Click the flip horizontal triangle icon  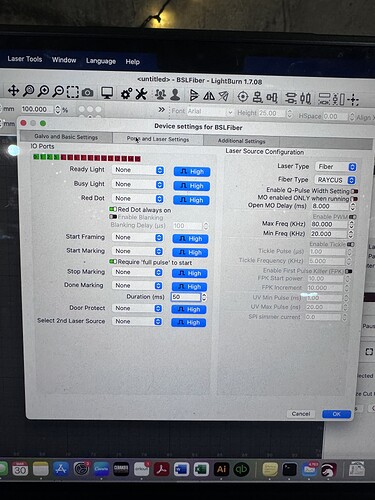click(x=194, y=95)
